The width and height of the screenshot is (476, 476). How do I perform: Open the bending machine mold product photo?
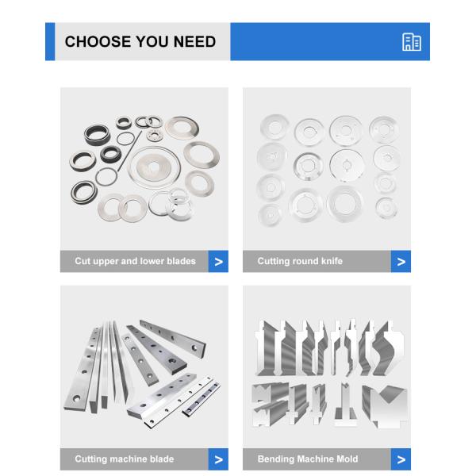pyautogui.click(x=327, y=367)
